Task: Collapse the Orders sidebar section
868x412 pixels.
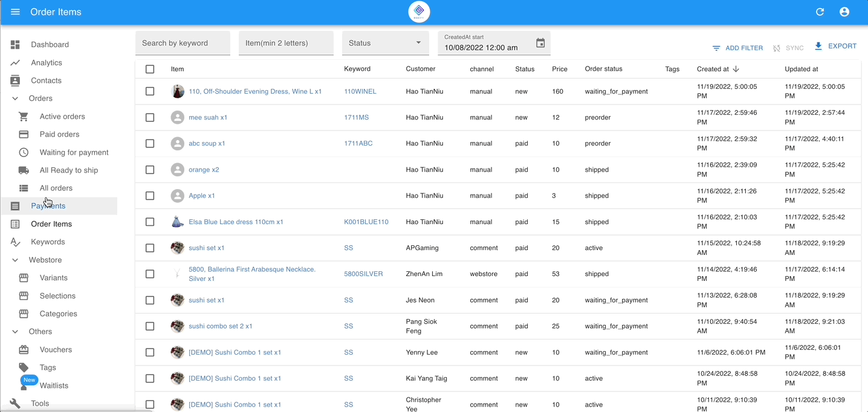Action: click(16, 98)
